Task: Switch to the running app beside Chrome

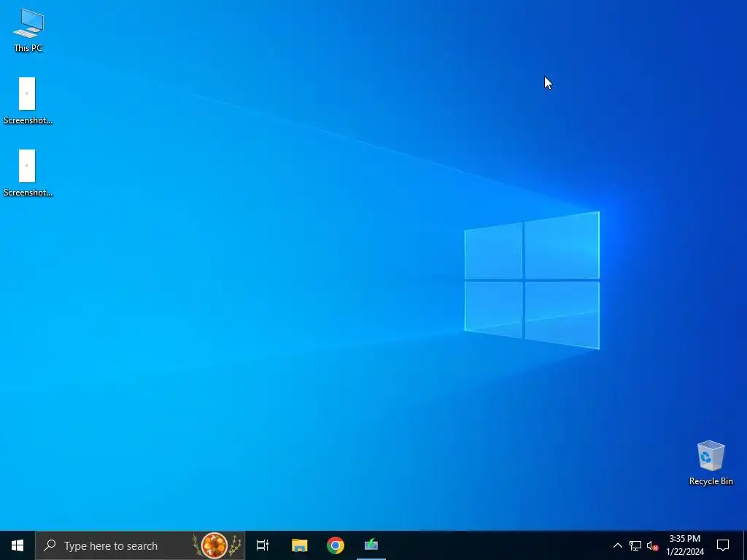Action: point(371,545)
